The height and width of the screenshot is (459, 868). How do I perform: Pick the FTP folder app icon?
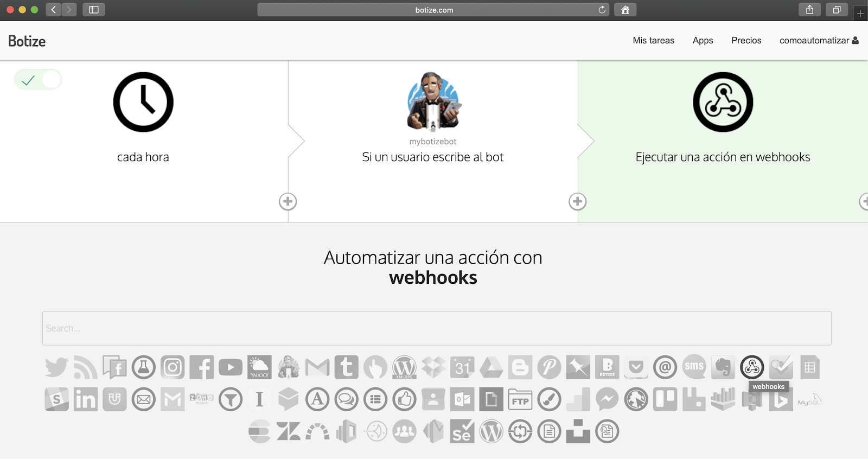coord(520,399)
